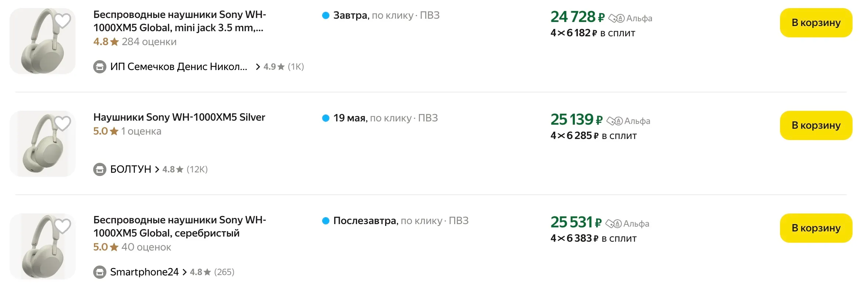Expand seller Smartphone24 chevron arrow
The height and width of the screenshot is (289, 868).
point(185,272)
